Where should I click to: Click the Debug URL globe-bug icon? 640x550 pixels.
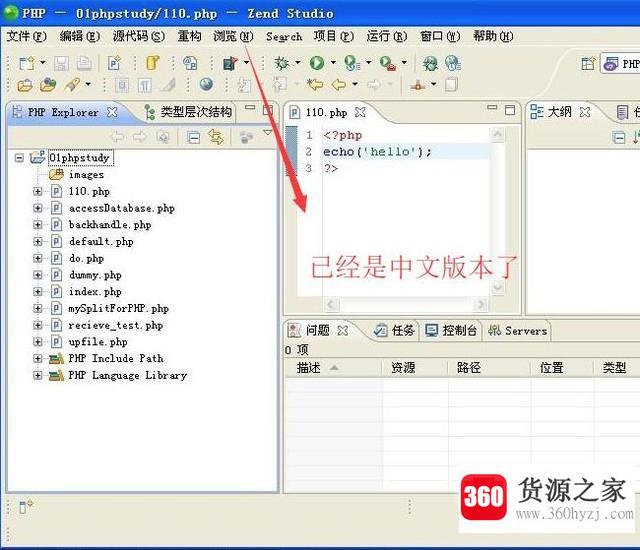click(430, 63)
